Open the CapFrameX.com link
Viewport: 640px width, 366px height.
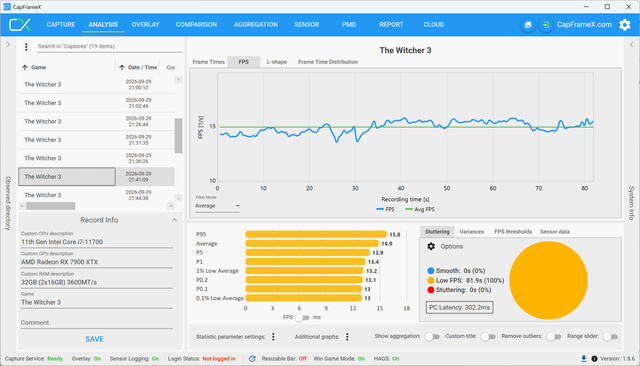(584, 24)
